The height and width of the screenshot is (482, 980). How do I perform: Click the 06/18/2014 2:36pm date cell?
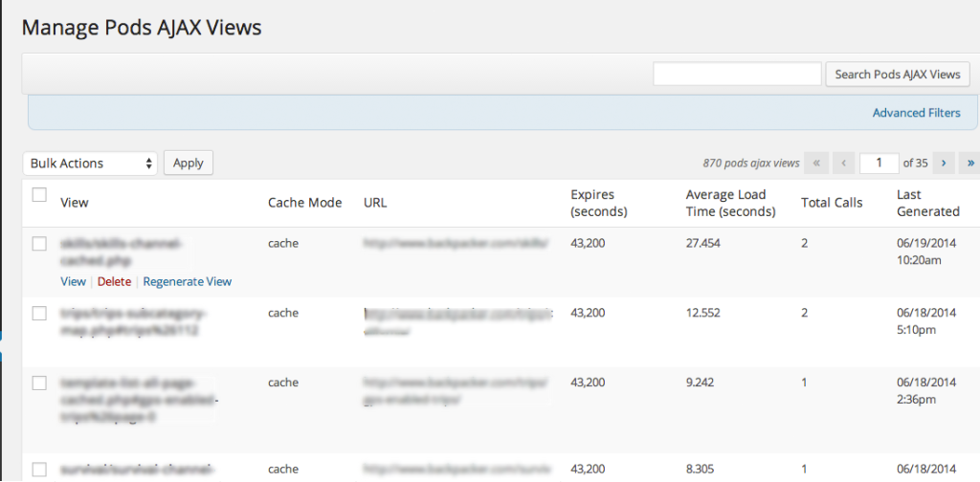(926, 390)
